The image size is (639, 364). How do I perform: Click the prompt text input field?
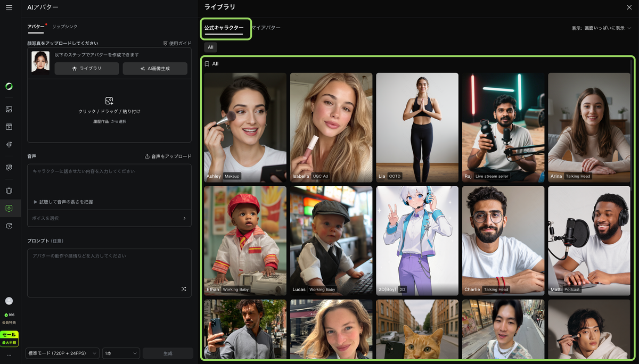click(x=109, y=272)
